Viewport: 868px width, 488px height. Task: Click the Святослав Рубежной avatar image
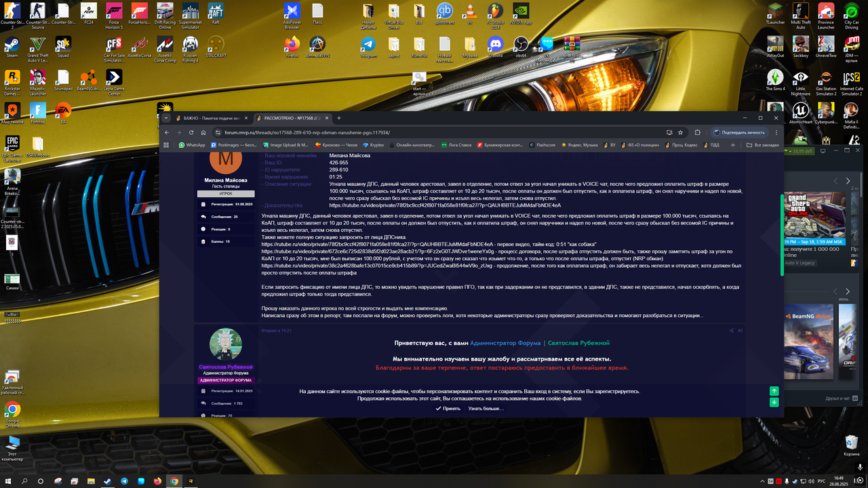(226, 344)
